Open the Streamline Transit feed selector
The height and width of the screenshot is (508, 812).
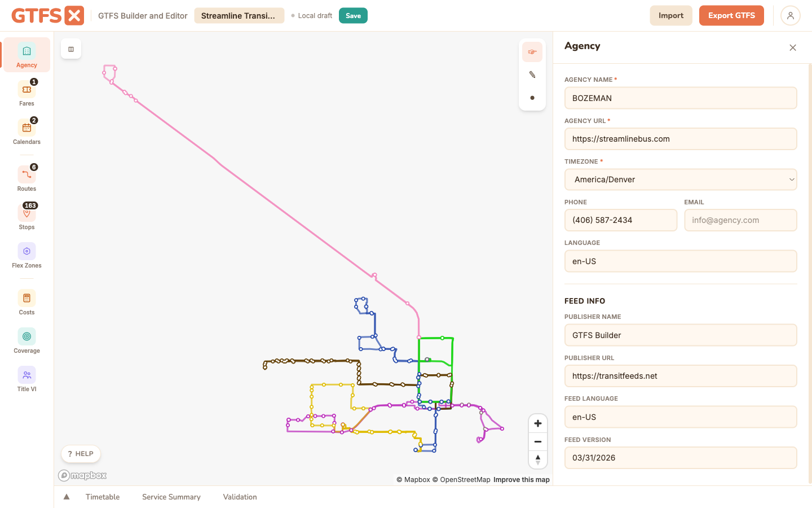pyautogui.click(x=239, y=16)
